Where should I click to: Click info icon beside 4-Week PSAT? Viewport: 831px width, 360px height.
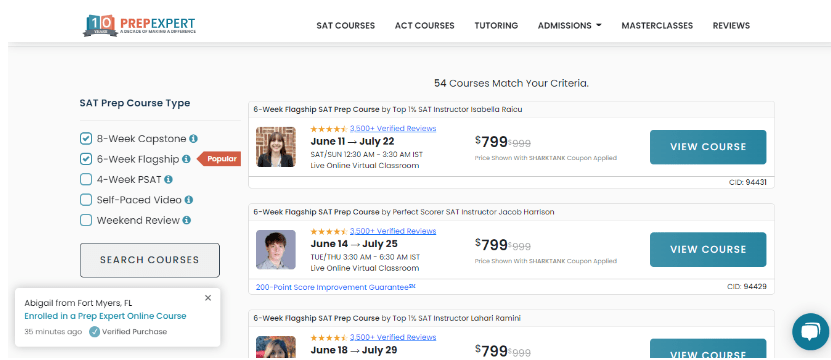click(169, 180)
